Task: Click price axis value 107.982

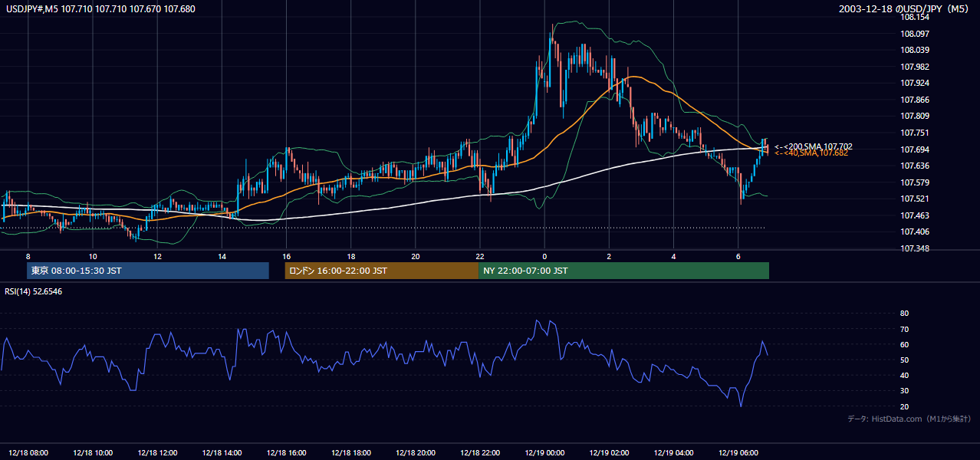Action: pyautogui.click(x=915, y=67)
